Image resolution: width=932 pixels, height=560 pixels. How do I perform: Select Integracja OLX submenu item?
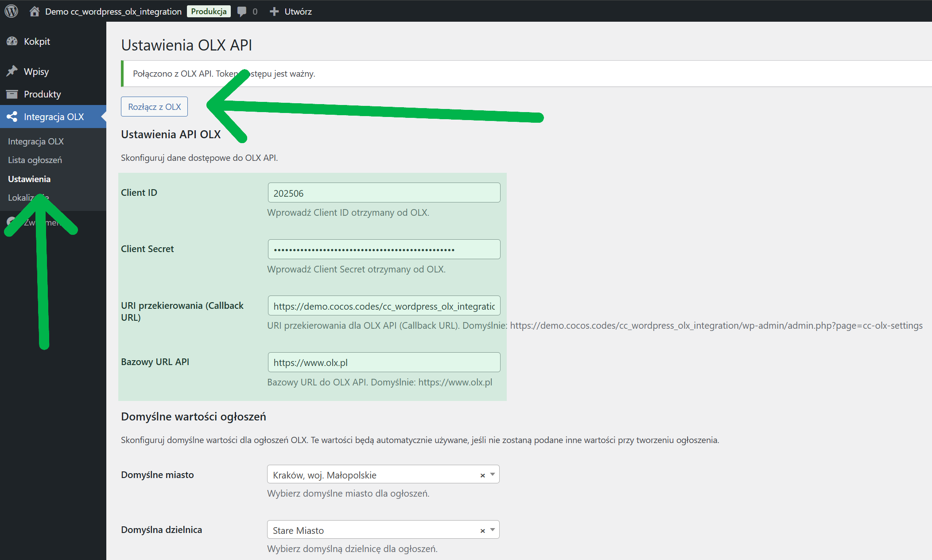[x=36, y=141]
